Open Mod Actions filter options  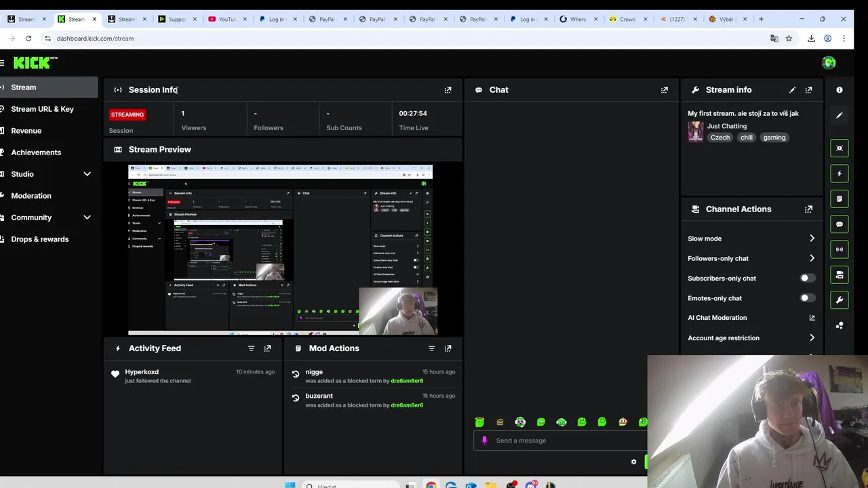click(x=431, y=348)
